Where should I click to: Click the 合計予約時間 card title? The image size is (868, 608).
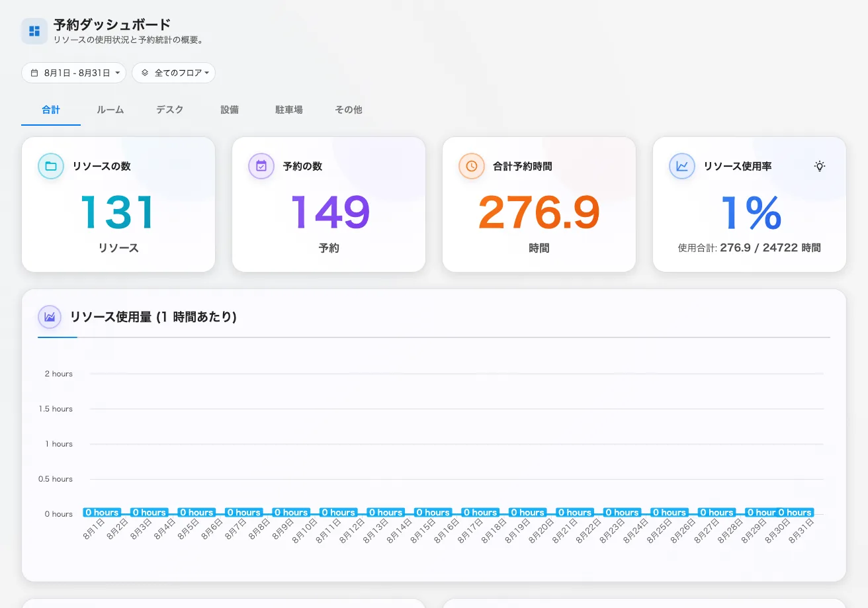tap(523, 166)
